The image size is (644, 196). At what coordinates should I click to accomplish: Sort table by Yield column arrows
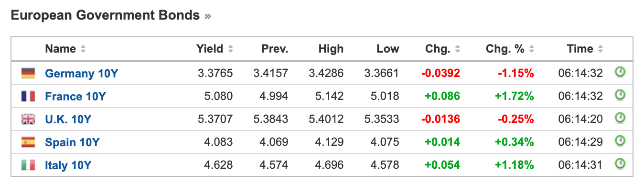pyautogui.click(x=231, y=49)
